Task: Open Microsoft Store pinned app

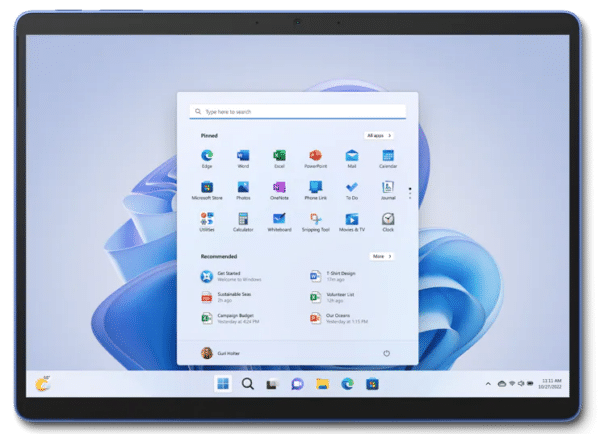Action: [207, 190]
